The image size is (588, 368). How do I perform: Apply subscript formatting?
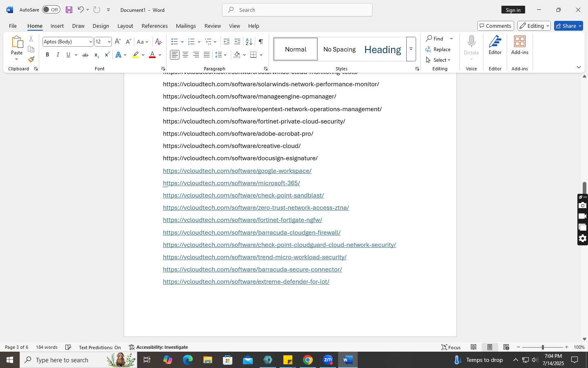click(x=96, y=55)
